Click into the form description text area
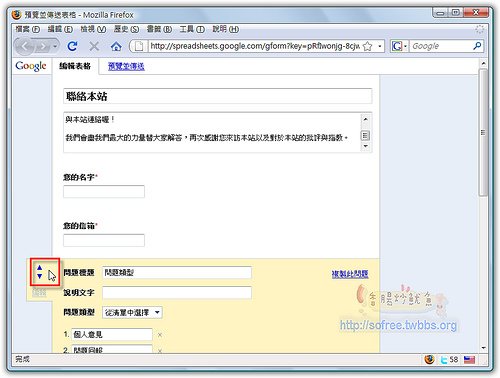This screenshot has width=500, height=378. coord(212,133)
